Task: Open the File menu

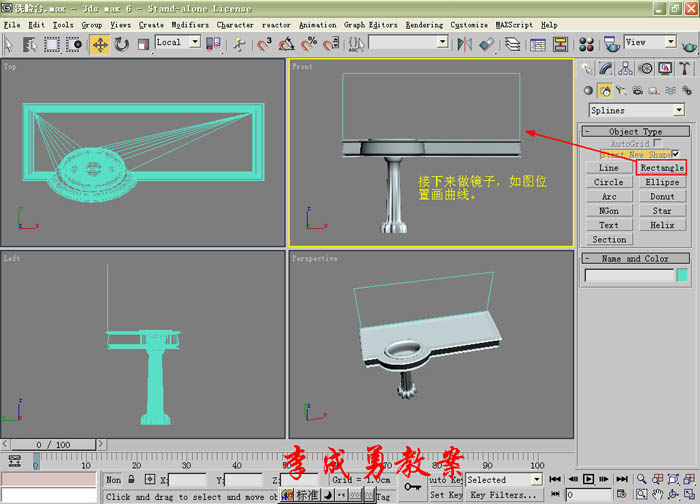Action: (x=12, y=25)
